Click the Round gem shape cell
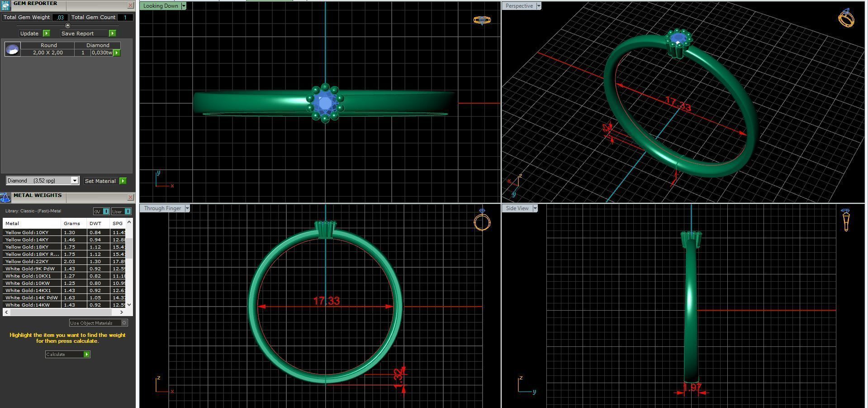This screenshot has width=868, height=408. click(48, 45)
